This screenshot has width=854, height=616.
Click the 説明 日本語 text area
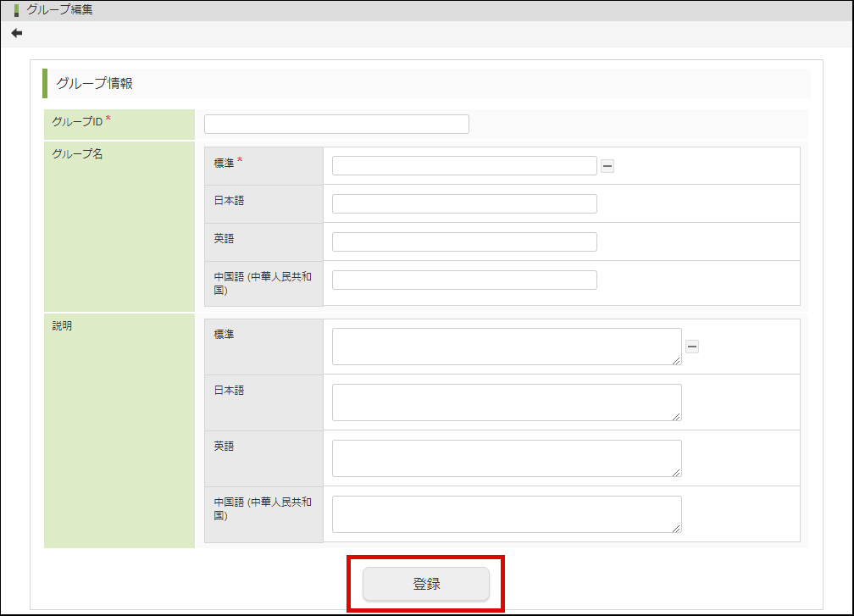click(507, 402)
